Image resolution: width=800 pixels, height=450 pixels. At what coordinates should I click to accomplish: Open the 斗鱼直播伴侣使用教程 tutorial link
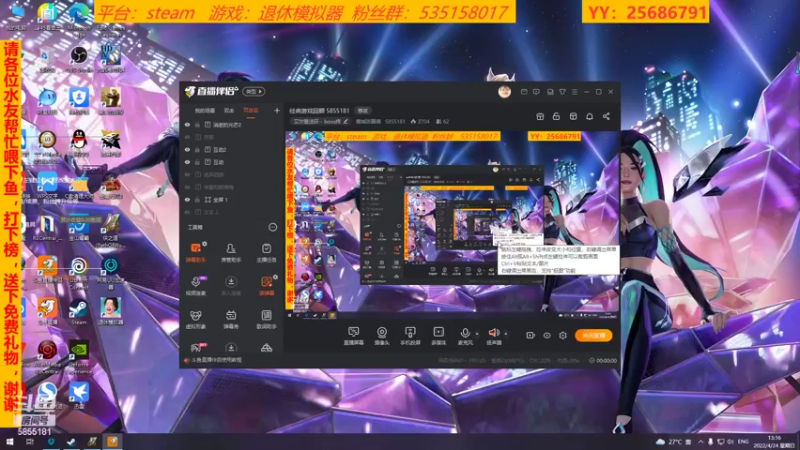click(217, 360)
